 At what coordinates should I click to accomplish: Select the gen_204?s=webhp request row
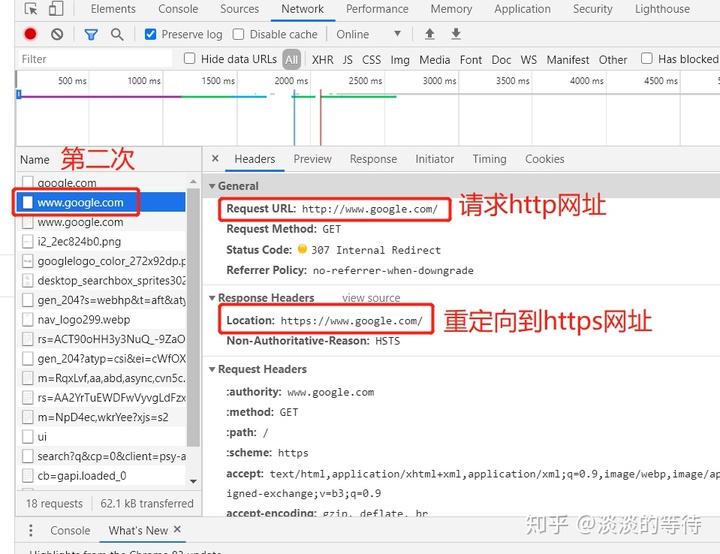click(x=102, y=300)
